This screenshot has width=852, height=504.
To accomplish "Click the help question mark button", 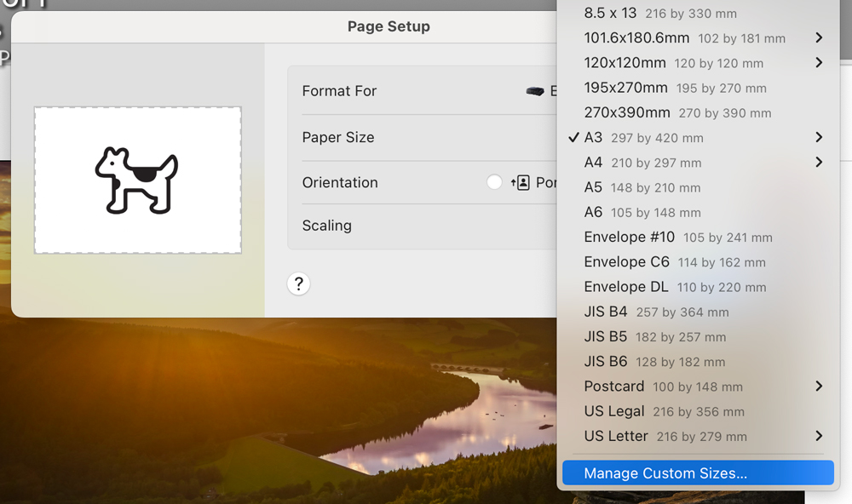I will tap(298, 284).
